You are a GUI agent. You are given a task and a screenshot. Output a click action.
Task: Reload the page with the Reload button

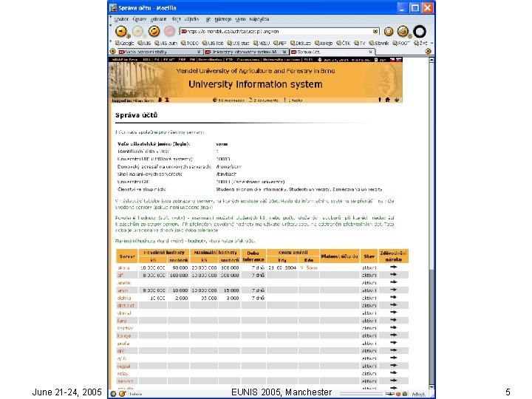click(x=154, y=31)
